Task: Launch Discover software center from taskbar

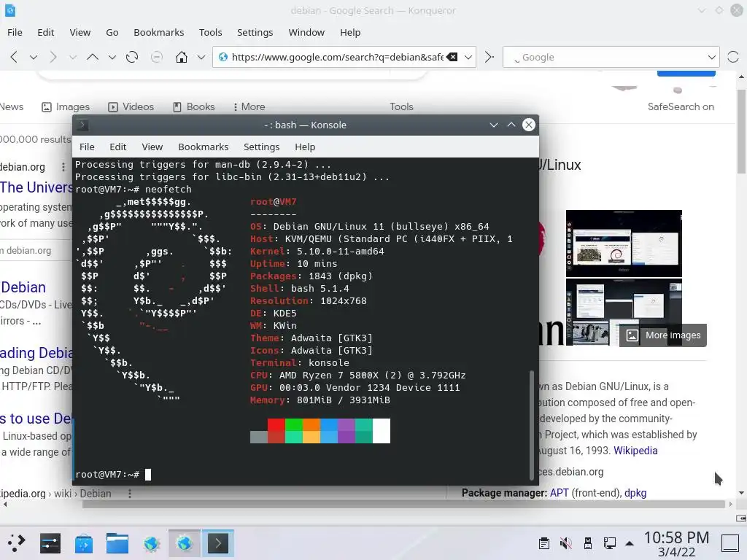Action: pyautogui.click(x=84, y=542)
